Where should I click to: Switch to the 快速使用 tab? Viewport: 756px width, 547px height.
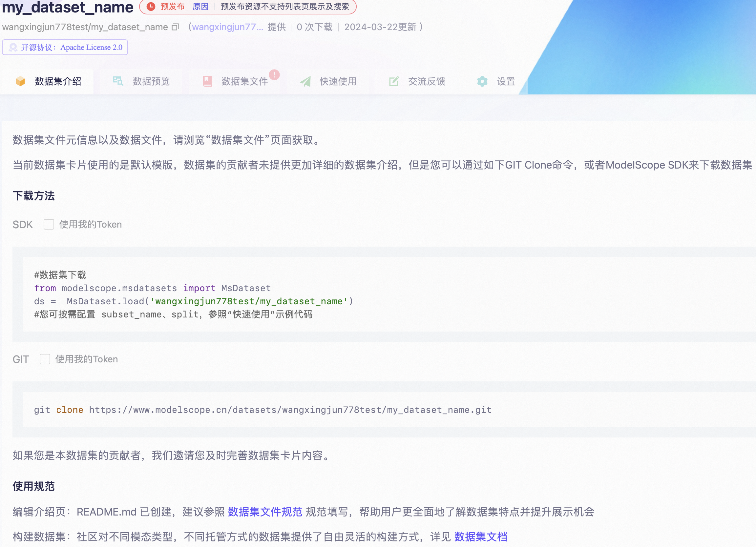[338, 81]
